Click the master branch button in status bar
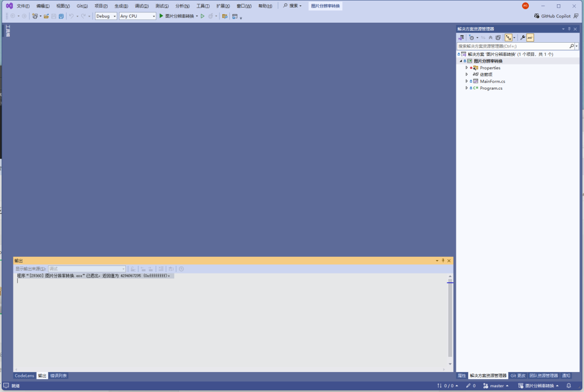Image resolution: width=584 pixels, height=392 pixels. (x=496, y=386)
